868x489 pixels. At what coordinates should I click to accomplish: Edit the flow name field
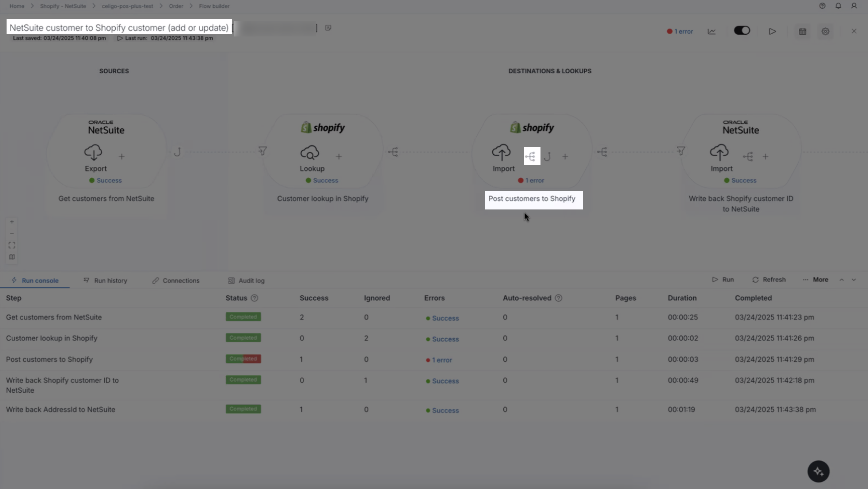pos(119,27)
